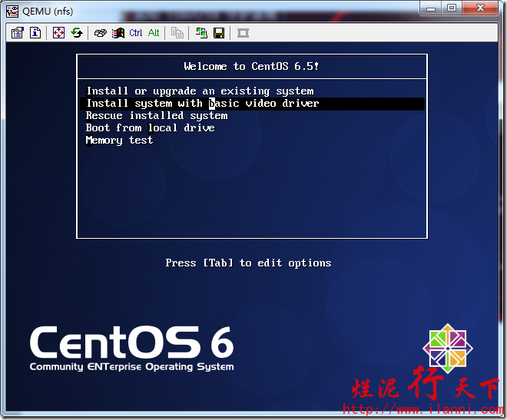The height and width of the screenshot is (420, 507).
Task: Choose 'Install system with basic video driver'
Action: pos(202,104)
